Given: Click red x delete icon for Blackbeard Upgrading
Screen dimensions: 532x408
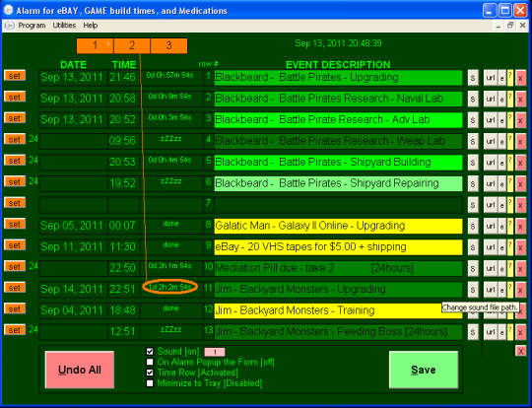Looking at the screenshot, I should tap(520, 78).
